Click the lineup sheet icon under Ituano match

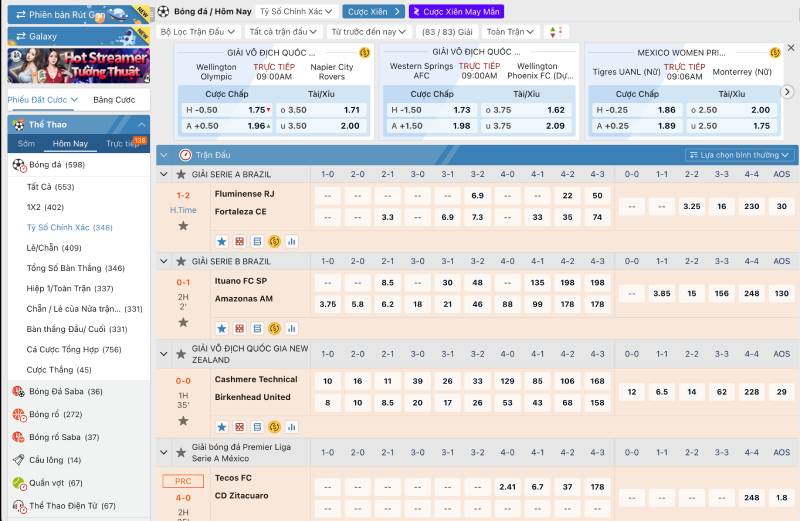coord(257,327)
